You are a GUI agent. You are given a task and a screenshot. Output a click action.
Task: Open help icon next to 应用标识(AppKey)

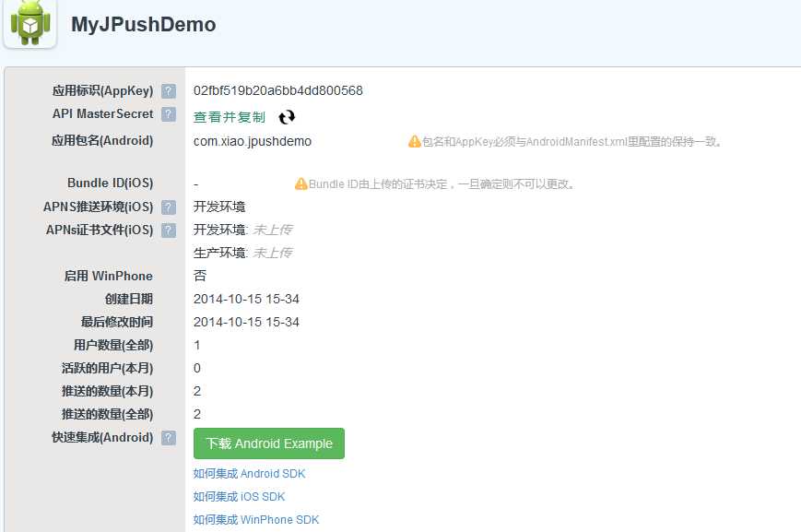[169, 91]
